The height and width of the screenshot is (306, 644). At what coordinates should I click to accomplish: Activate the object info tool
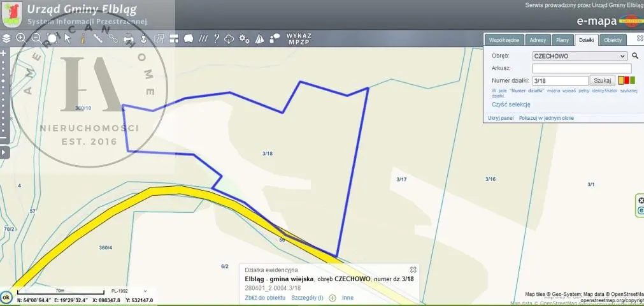point(83,38)
